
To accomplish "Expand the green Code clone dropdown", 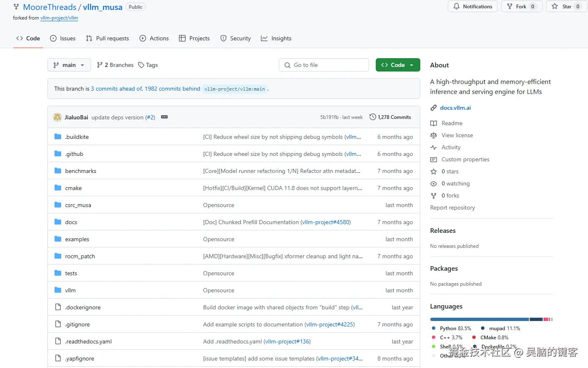I will (398, 65).
